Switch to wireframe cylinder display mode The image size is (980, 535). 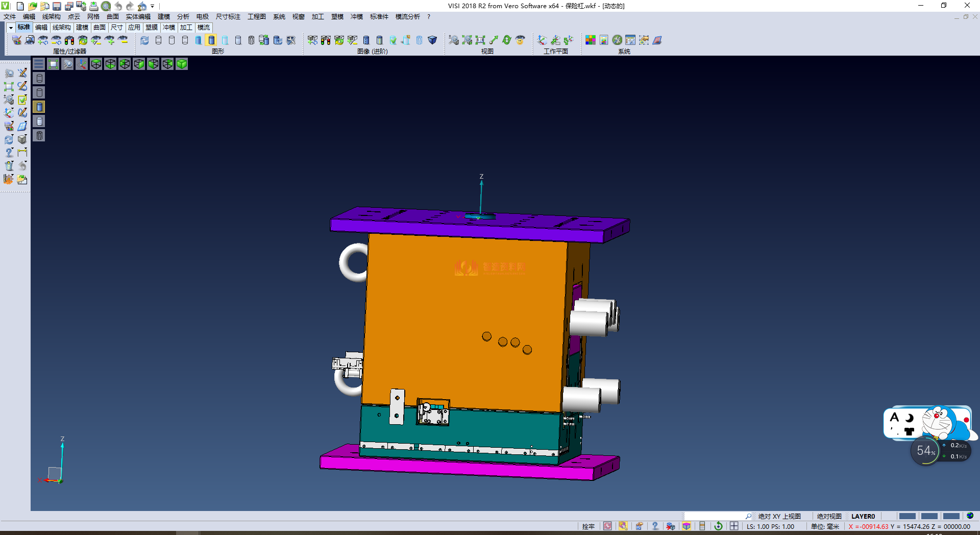pos(158,40)
